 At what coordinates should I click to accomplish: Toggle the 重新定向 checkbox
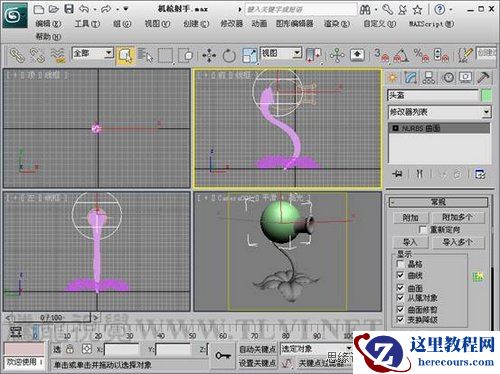pos(422,230)
